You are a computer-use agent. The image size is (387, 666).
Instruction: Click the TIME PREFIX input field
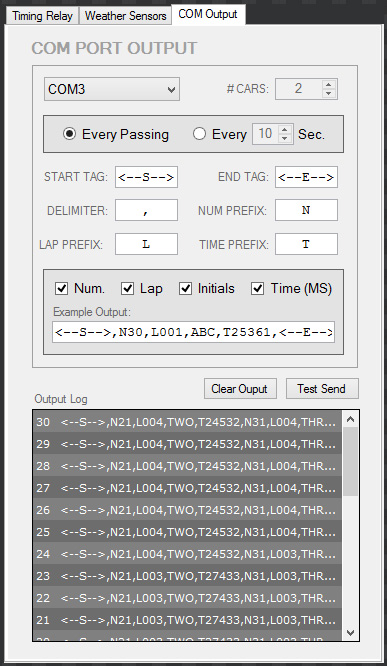tap(306, 244)
